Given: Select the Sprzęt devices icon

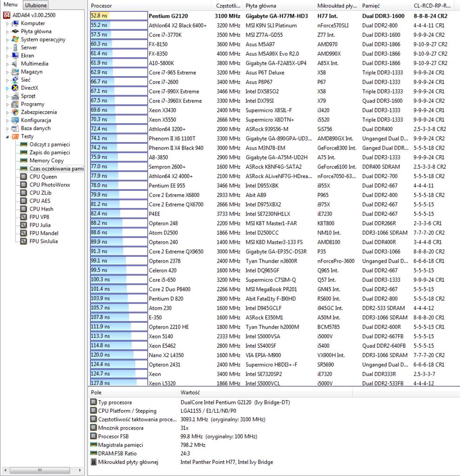Looking at the screenshot, I should [x=15, y=96].
